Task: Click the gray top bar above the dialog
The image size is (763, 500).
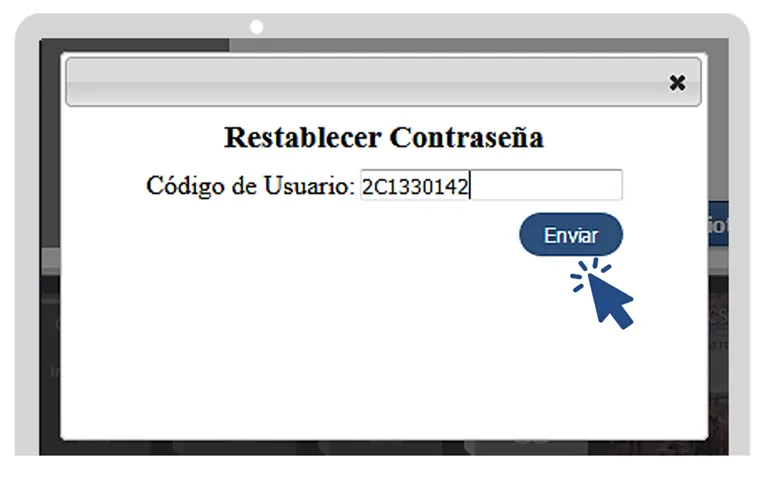Action: point(479,45)
